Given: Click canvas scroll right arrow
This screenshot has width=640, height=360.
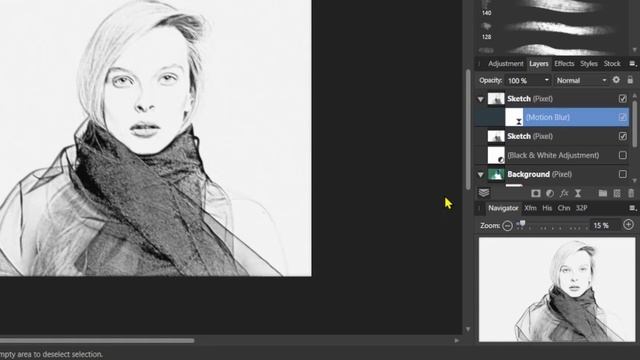Looking at the screenshot, I should pos(457,340).
